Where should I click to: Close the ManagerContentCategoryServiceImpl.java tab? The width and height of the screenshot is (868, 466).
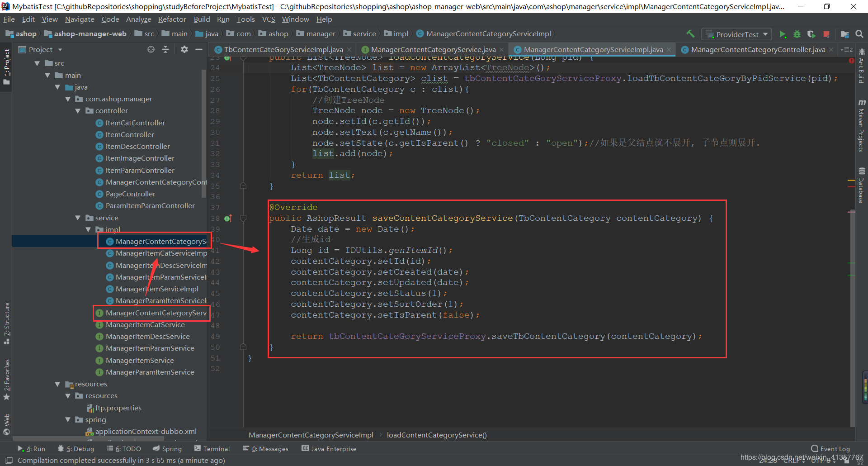point(669,50)
